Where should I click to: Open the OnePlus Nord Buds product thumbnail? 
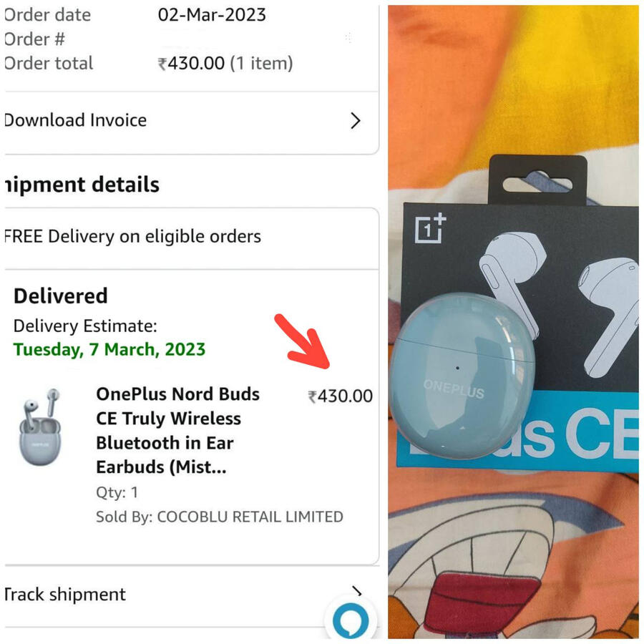click(x=39, y=428)
